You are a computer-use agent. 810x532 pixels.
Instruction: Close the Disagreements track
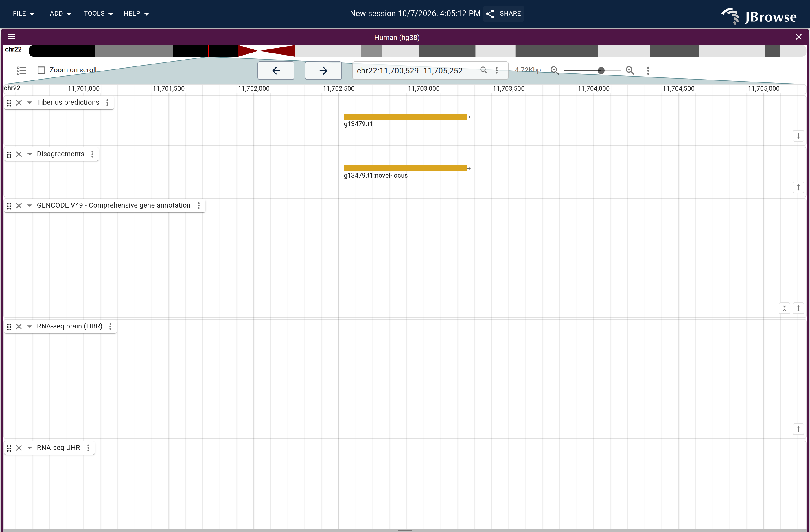19,154
